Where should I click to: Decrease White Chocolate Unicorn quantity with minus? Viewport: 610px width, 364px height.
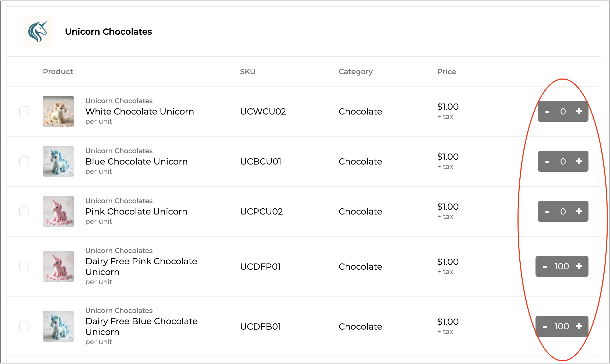tap(547, 112)
